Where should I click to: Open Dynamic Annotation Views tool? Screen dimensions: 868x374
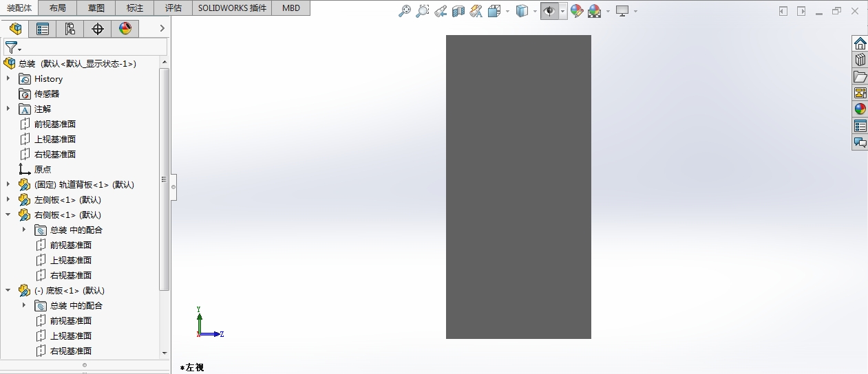tap(476, 11)
